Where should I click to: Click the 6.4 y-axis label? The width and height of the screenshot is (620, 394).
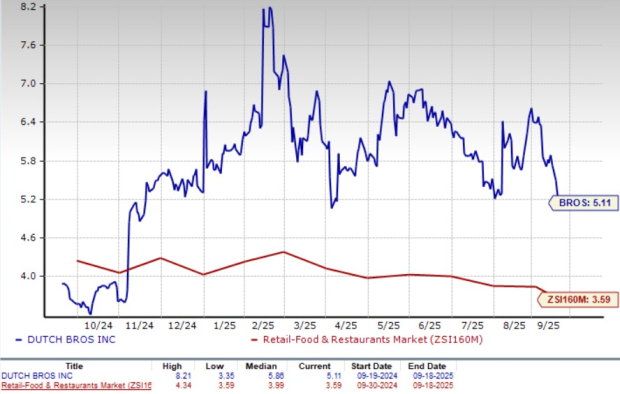pos(28,122)
